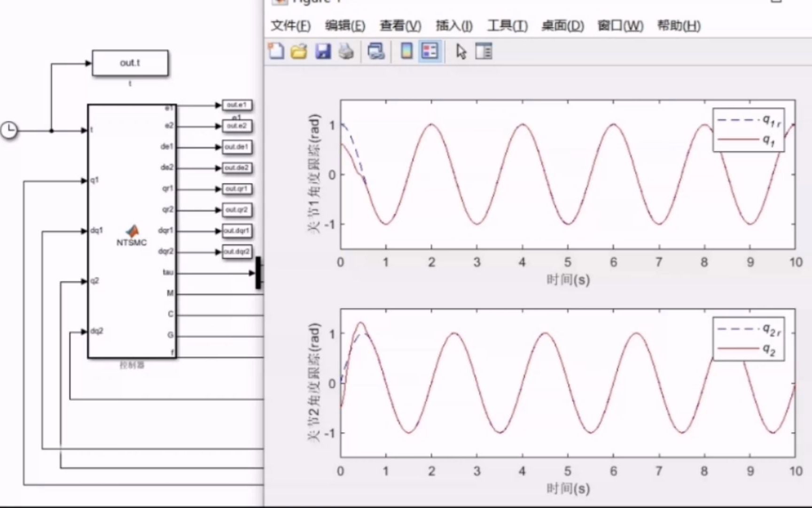Create a new figure with the New icon

coord(276,52)
